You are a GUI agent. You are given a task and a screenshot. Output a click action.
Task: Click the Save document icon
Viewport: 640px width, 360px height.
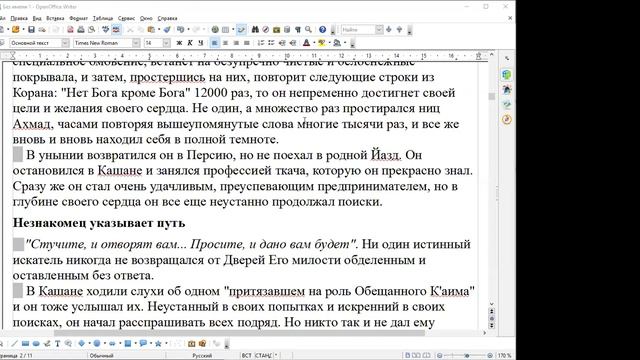click(31, 29)
